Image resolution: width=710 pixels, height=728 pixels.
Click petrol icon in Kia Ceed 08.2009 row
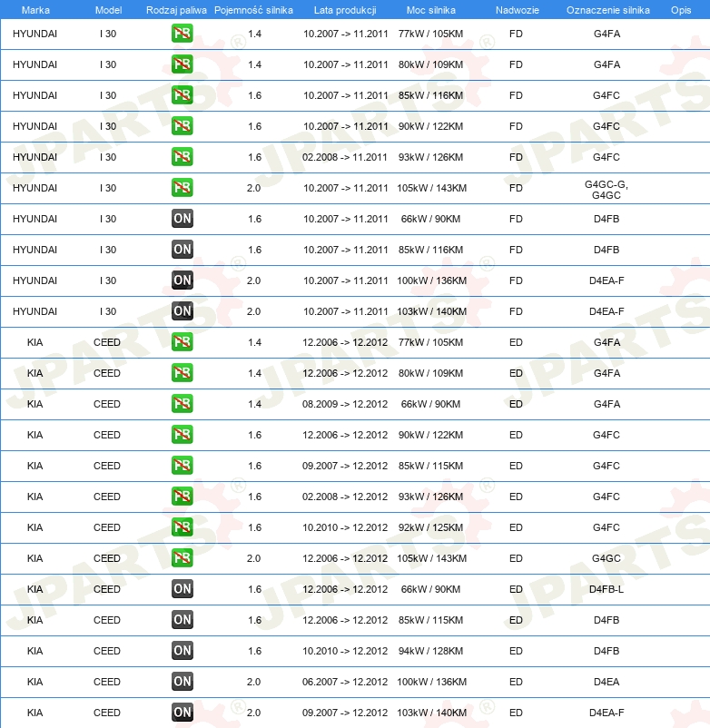(182, 403)
